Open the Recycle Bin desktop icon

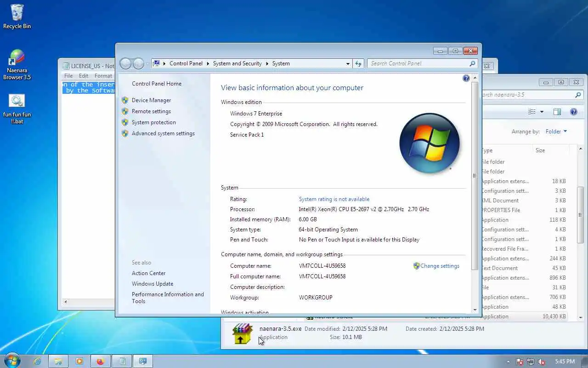17,17
